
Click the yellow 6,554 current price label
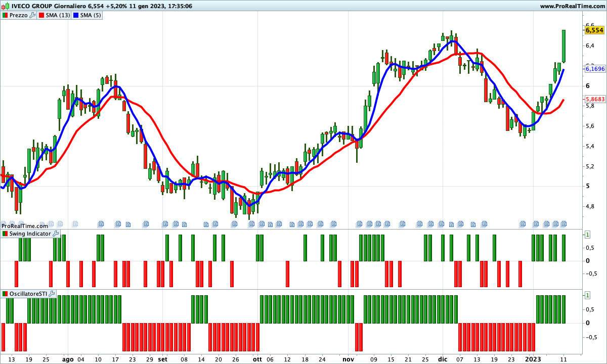point(594,30)
